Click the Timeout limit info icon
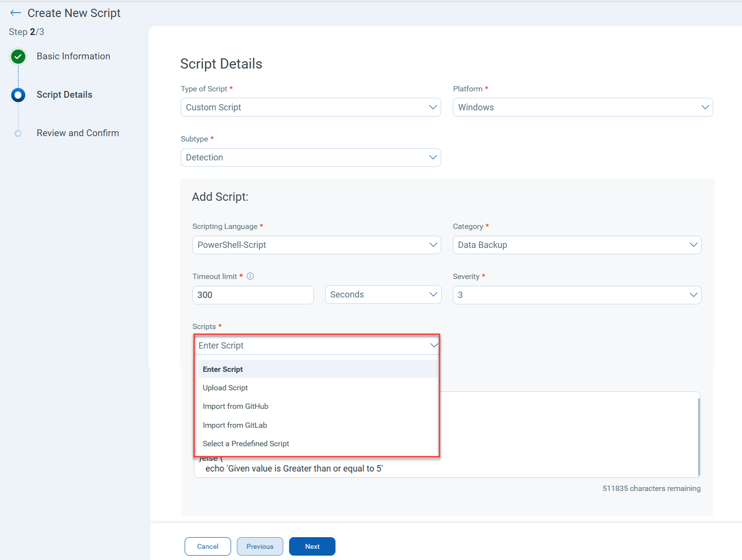742x560 pixels. [250, 276]
